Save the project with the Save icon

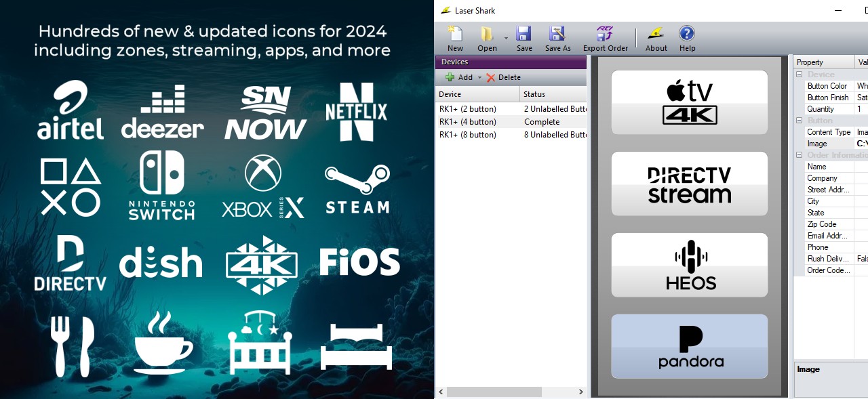[x=524, y=39]
